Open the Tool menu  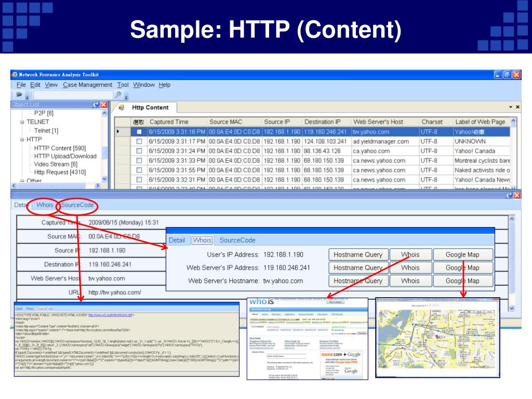(123, 85)
